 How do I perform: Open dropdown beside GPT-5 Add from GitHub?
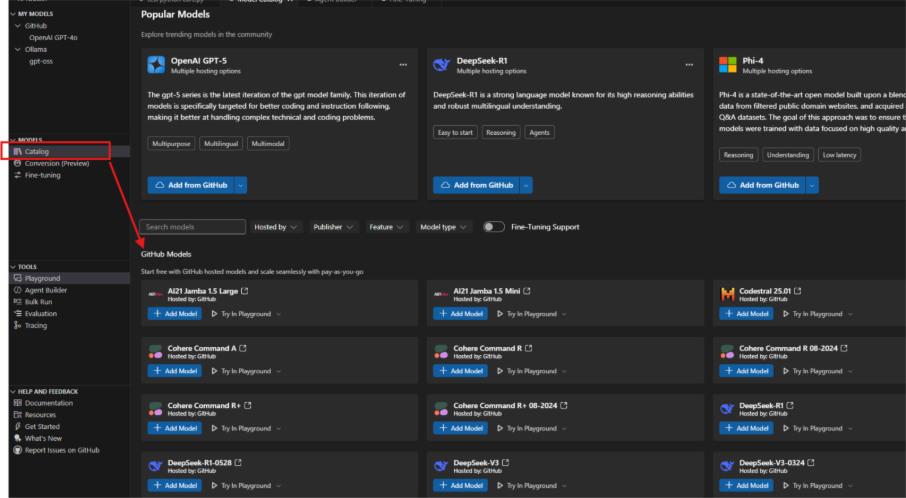(241, 185)
